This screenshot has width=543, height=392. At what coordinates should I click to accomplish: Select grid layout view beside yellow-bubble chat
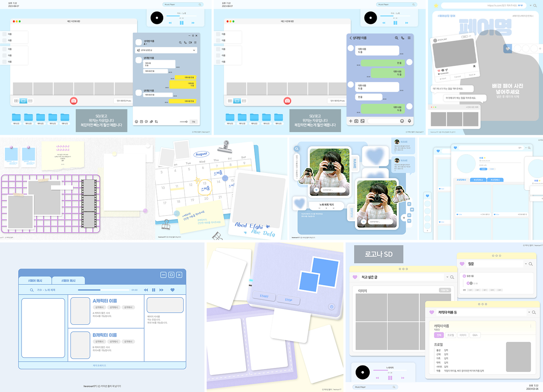16,101
